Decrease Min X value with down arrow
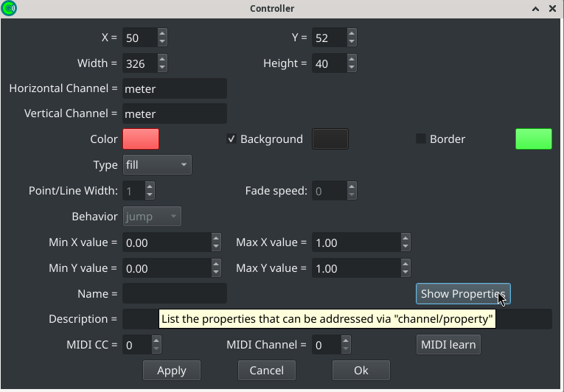564x392 pixels. click(x=216, y=246)
